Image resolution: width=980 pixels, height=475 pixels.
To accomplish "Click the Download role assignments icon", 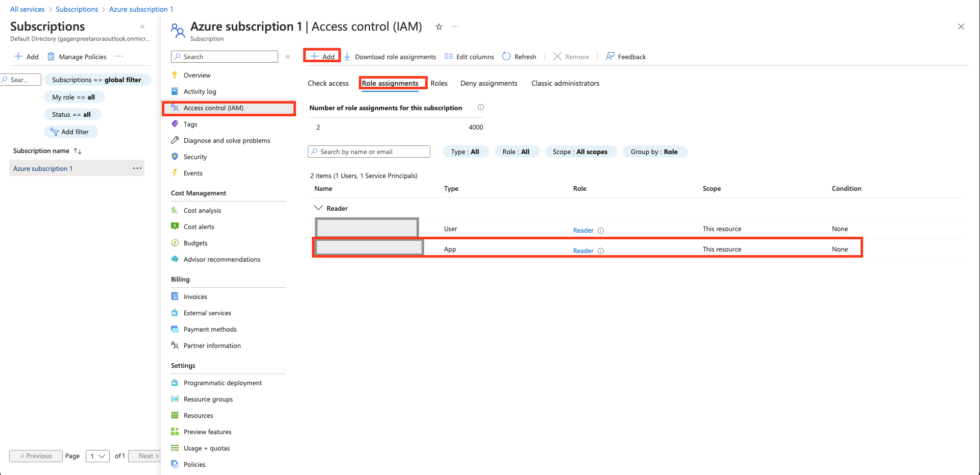I will (x=347, y=57).
